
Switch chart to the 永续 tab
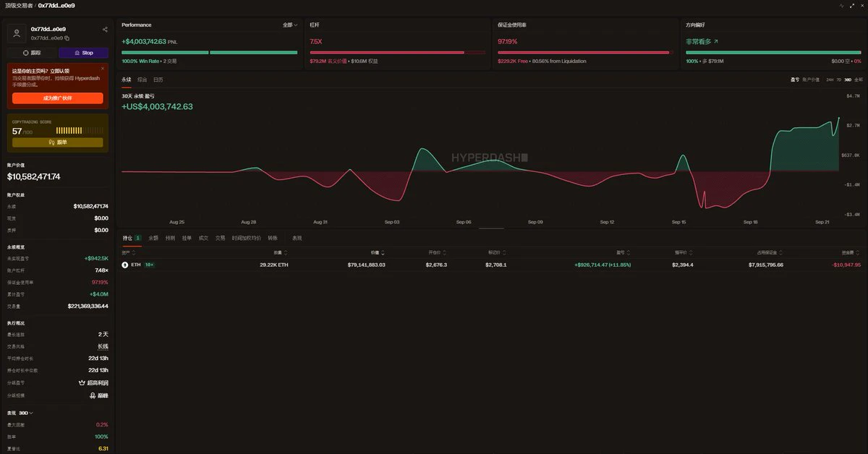click(x=127, y=80)
